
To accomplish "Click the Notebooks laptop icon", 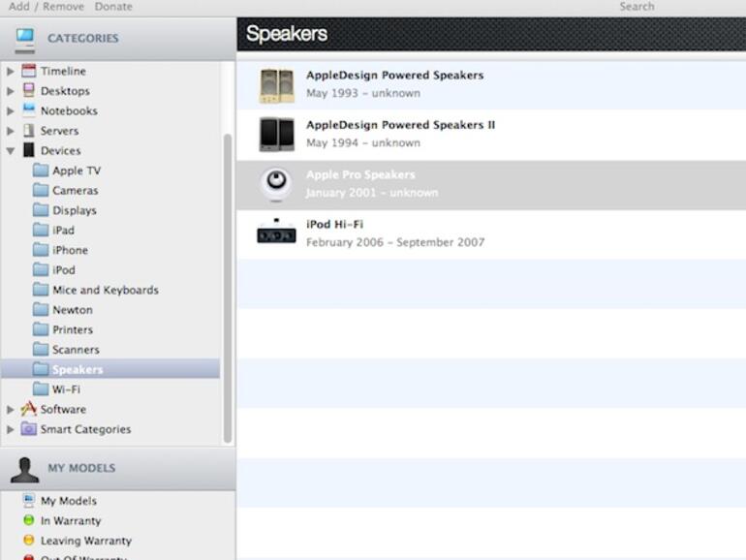I will click(28, 110).
